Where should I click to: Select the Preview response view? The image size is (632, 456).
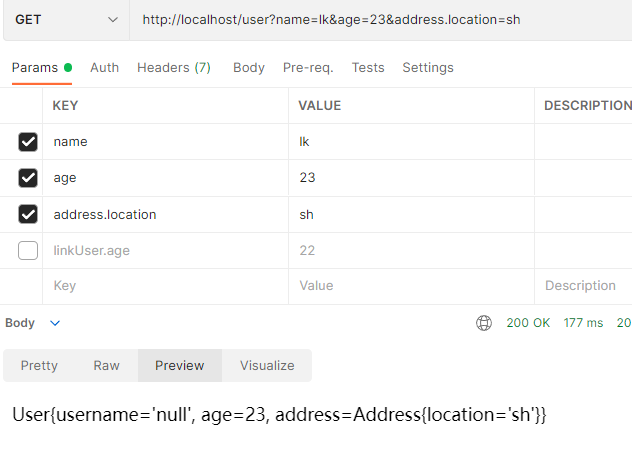tap(180, 366)
